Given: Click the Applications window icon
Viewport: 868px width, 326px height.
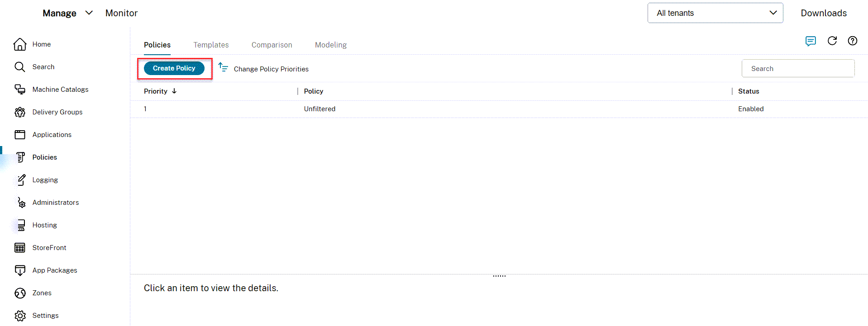Looking at the screenshot, I should point(20,135).
